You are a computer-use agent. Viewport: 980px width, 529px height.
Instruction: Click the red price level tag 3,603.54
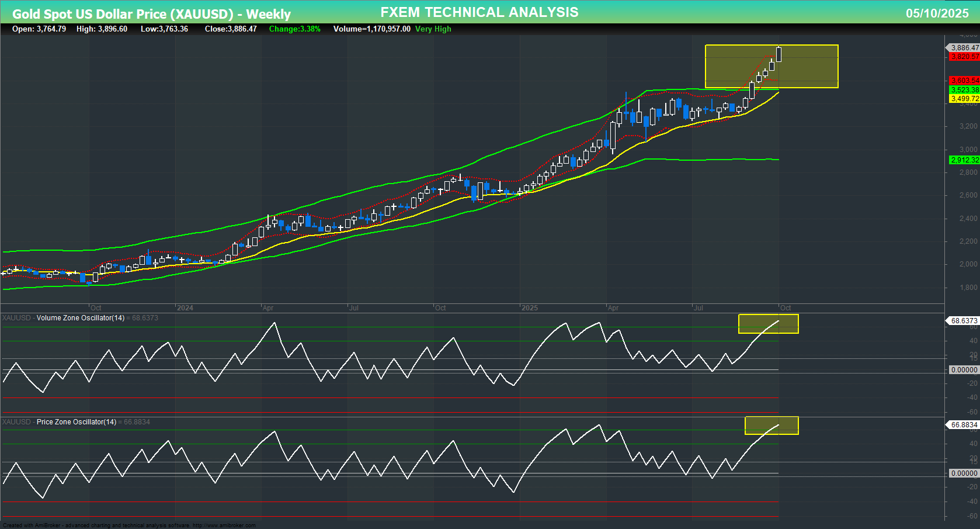964,80
